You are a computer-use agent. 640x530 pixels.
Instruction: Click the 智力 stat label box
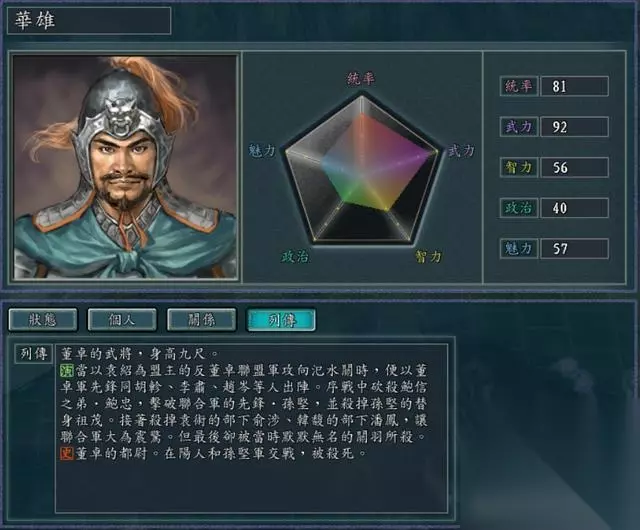coord(519,167)
